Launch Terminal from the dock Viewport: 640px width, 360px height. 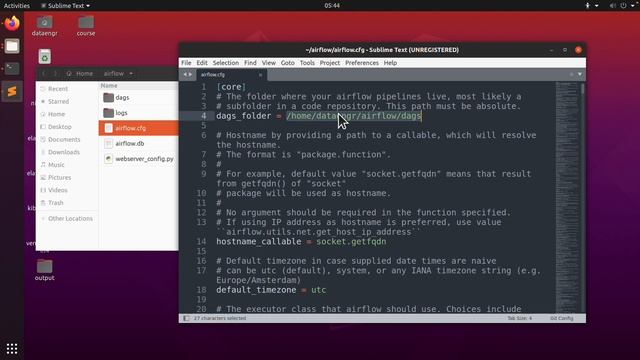[x=12, y=68]
